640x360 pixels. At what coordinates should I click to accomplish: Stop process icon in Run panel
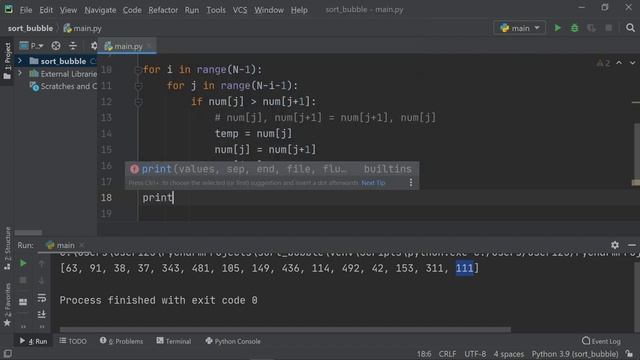click(x=23, y=280)
